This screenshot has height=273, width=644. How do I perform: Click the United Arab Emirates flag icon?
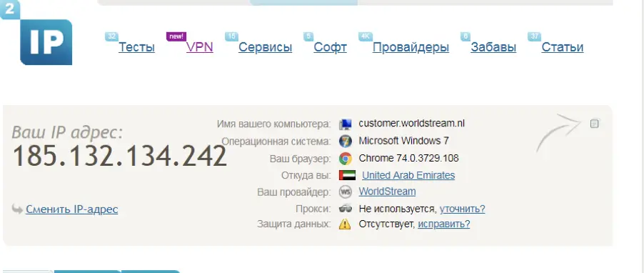pos(347,176)
